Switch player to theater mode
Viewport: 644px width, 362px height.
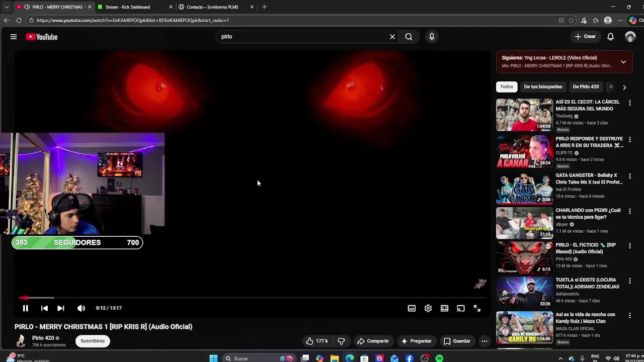[444, 308]
